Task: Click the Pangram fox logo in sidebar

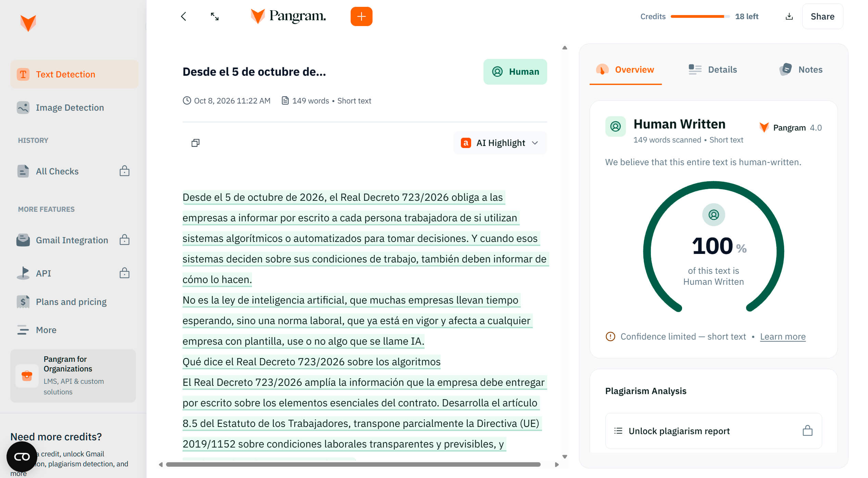Action: 28,23
